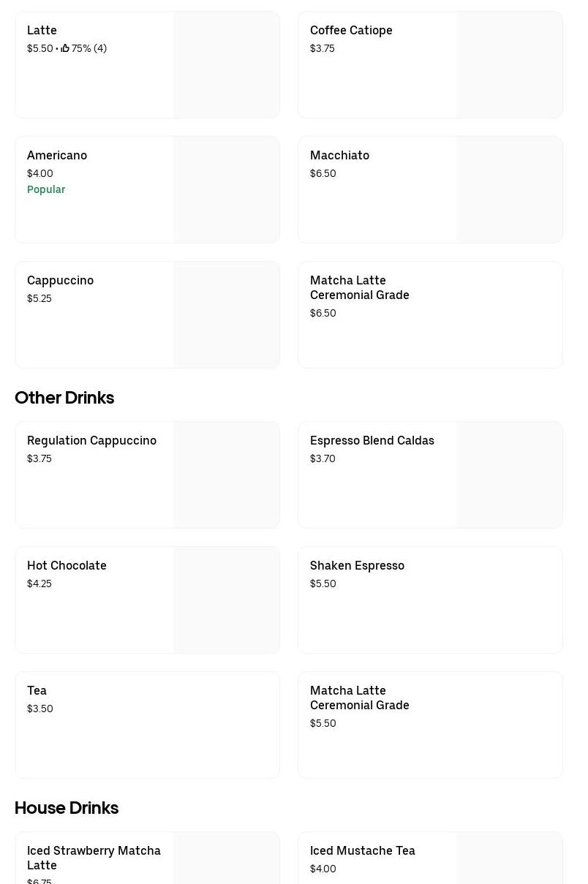Click the House Drinks section heading
588x884 pixels.
click(67, 808)
